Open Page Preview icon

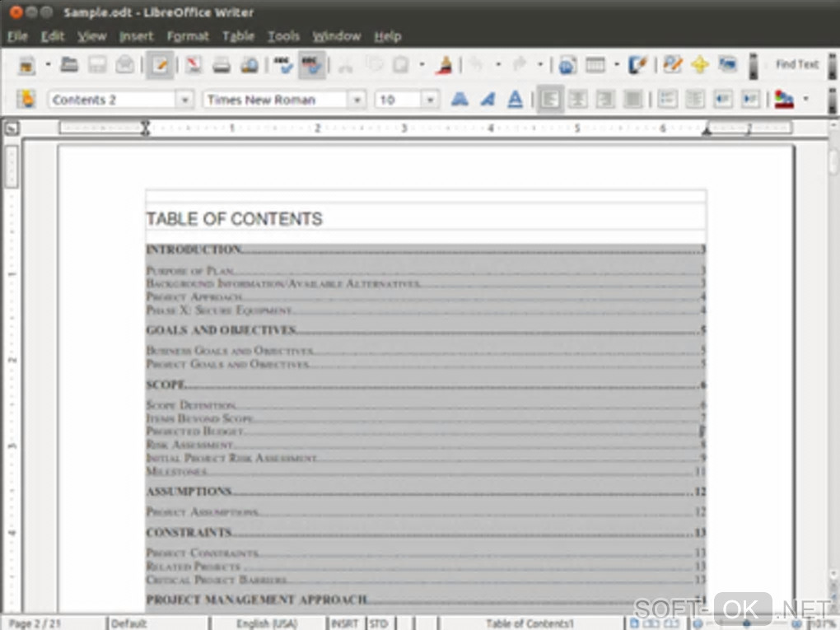[x=249, y=65]
